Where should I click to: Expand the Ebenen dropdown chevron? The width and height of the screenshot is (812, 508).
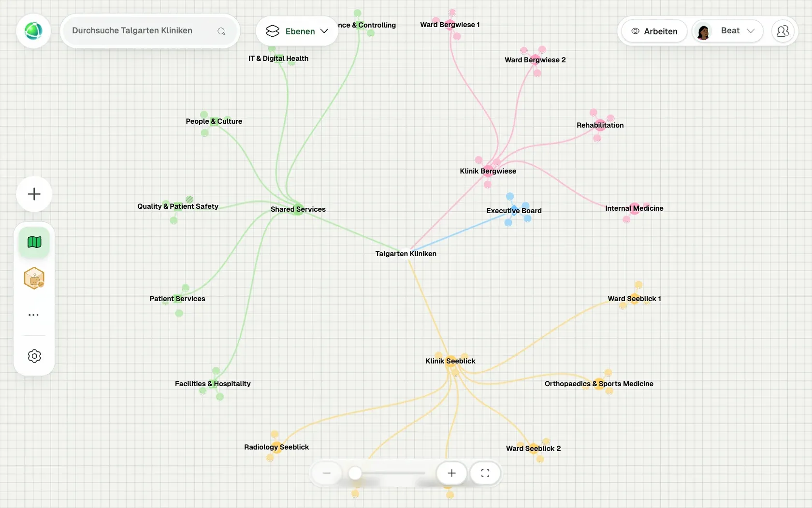coord(324,31)
